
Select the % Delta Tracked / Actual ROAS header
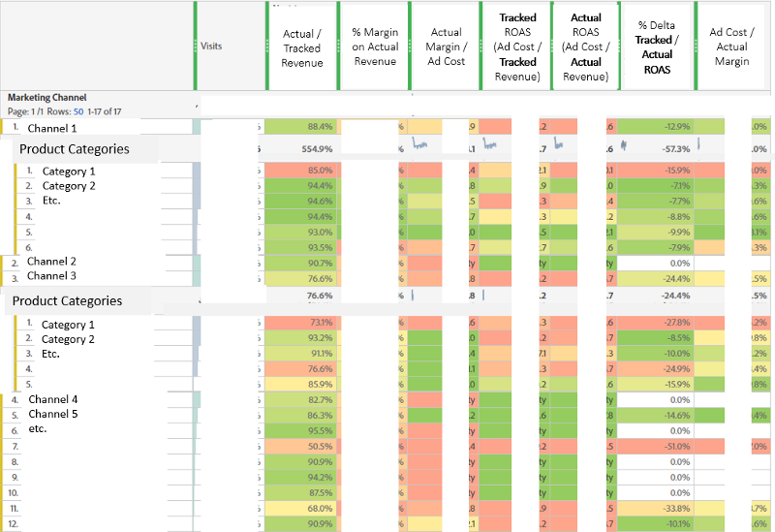(x=657, y=47)
